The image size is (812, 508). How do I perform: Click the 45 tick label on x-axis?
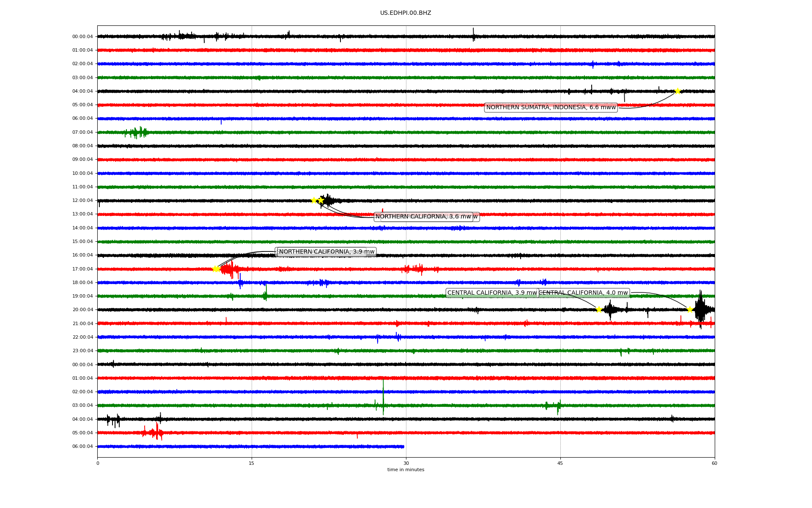click(x=560, y=464)
